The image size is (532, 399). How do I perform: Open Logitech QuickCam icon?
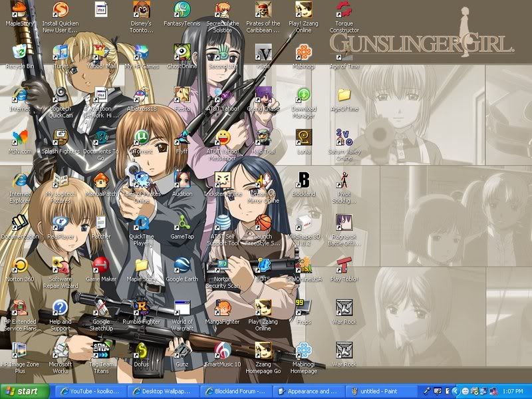point(61,94)
